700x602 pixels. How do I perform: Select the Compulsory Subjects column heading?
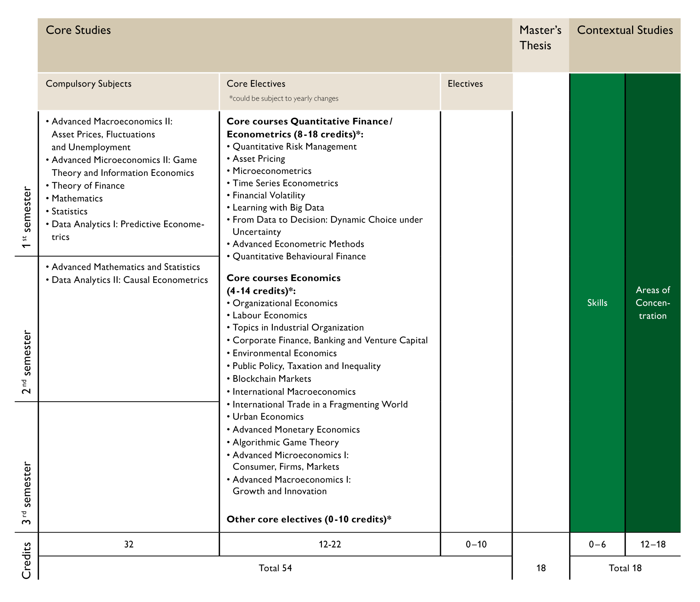coord(89,84)
